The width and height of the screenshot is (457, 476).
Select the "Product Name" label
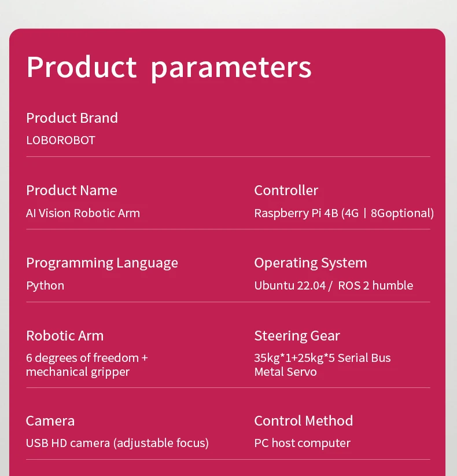click(x=71, y=191)
